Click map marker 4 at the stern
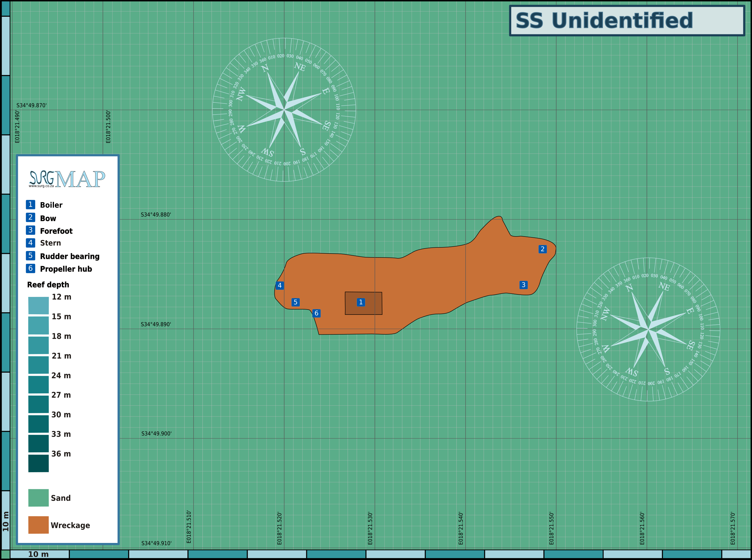This screenshot has height=560, width=752. (280, 285)
